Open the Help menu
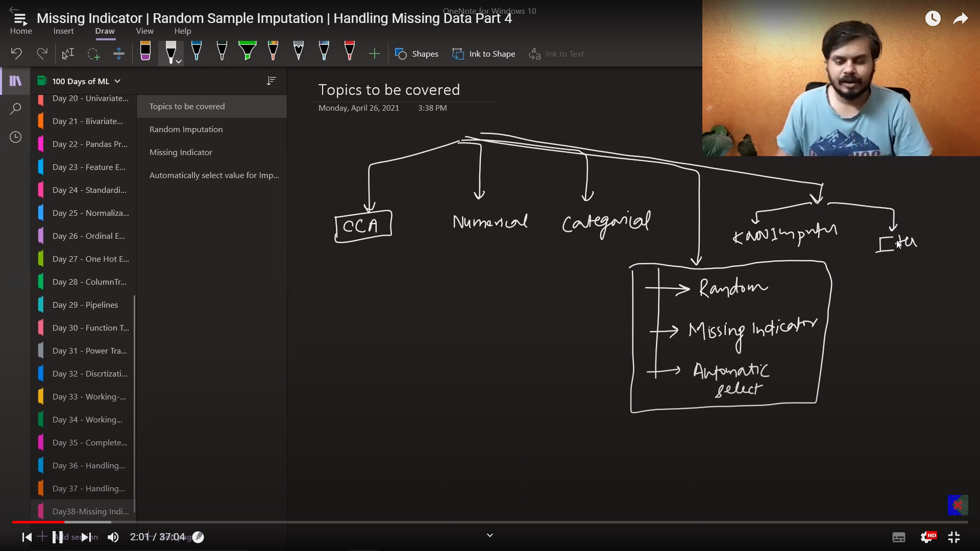 tap(182, 31)
